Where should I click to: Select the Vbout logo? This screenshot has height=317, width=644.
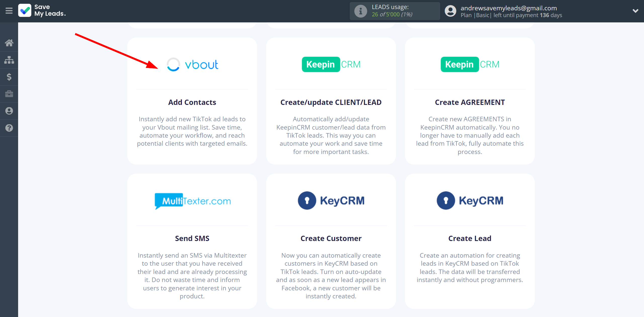pos(192,65)
